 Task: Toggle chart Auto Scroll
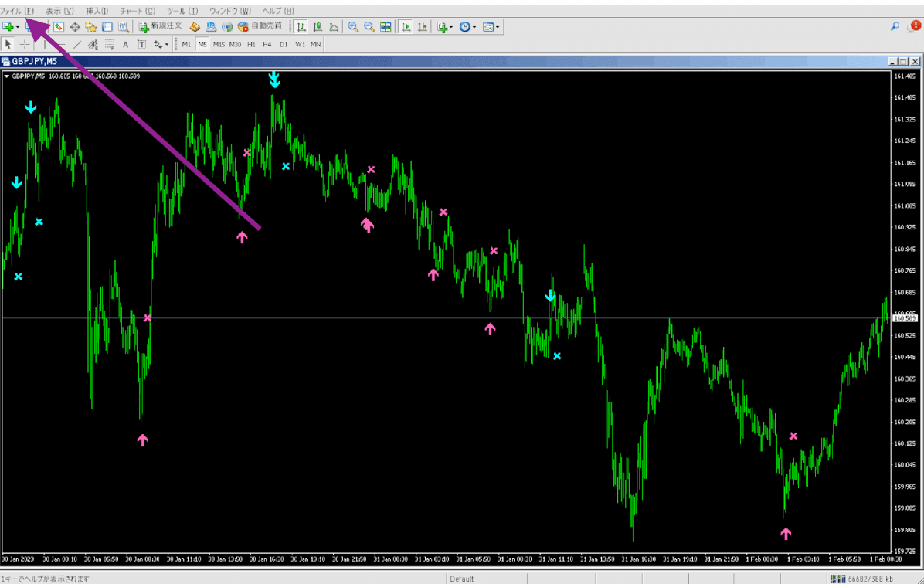pos(406,26)
